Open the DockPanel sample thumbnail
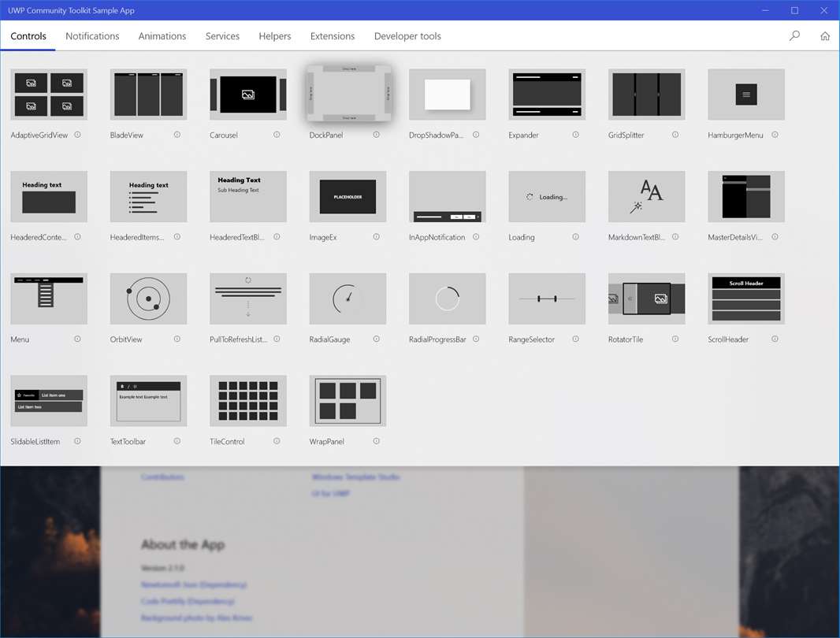This screenshot has height=638, width=840. (x=348, y=93)
